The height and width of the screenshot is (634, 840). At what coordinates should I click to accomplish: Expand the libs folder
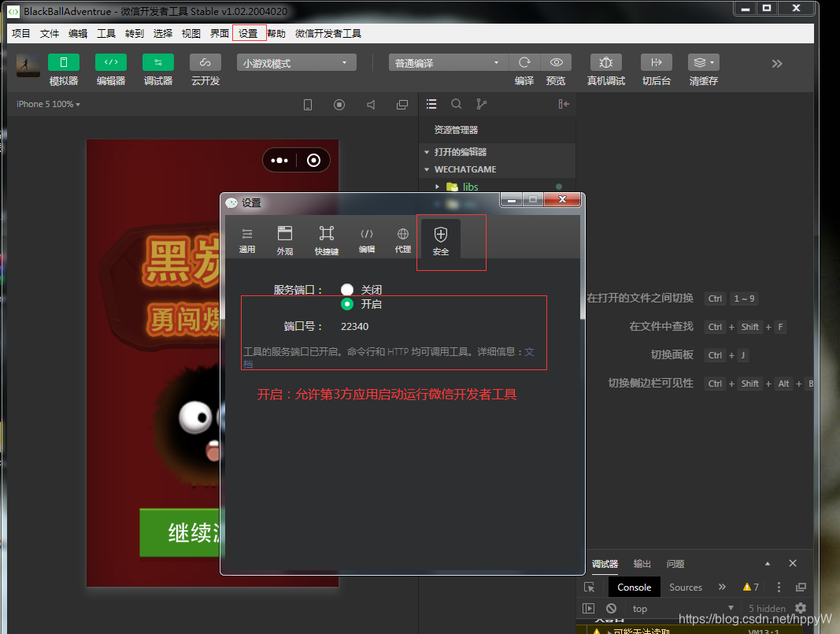[437, 187]
